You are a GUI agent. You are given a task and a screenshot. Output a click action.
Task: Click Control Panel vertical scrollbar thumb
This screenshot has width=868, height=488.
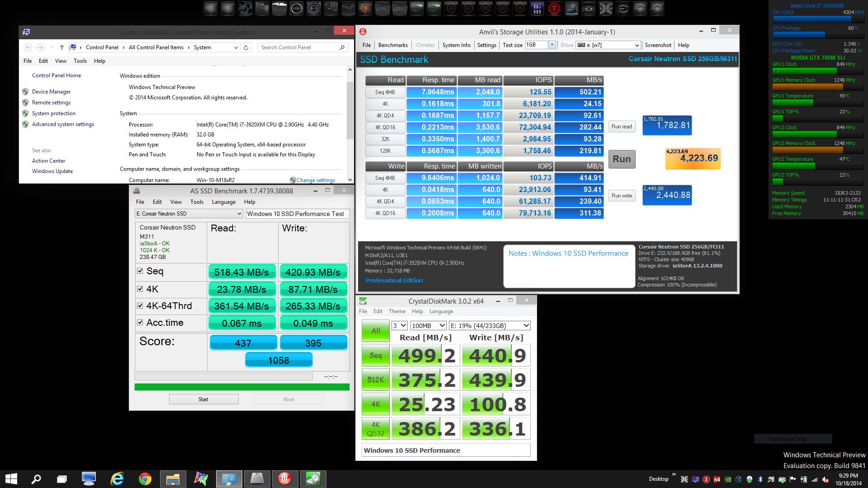click(349, 110)
